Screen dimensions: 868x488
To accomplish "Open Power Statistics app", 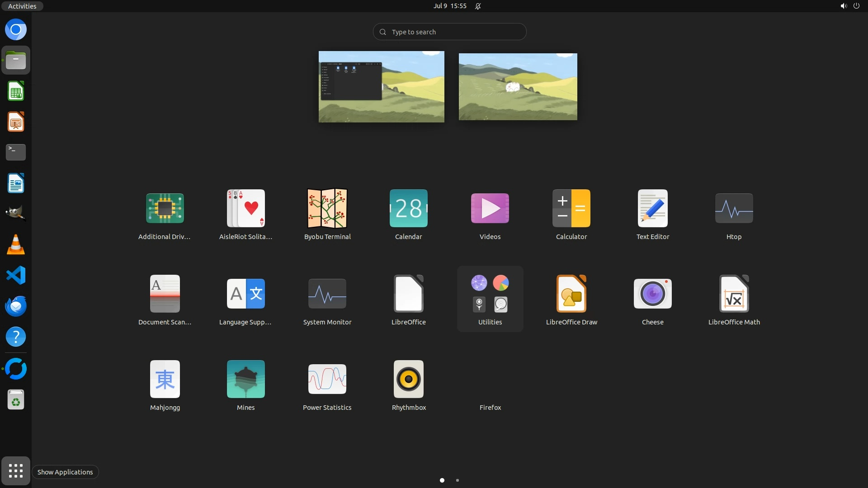I will pyautogui.click(x=327, y=380).
